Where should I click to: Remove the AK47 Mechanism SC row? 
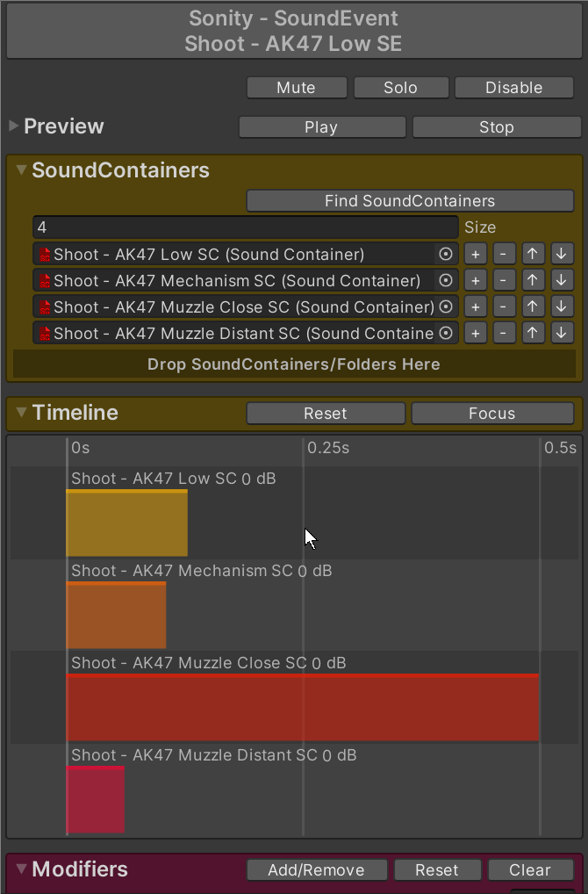505,280
